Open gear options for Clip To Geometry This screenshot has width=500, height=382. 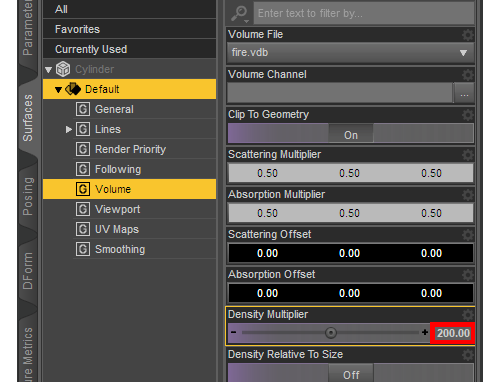pyautogui.click(x=468, y=115)
